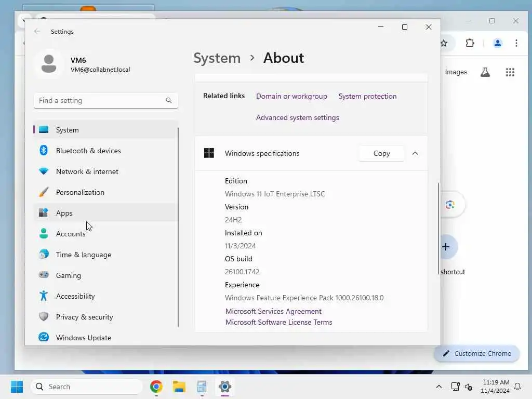Click the sidebar navigation scrollbar
This screenshot has height=399, width=532.
coord(178,228)
